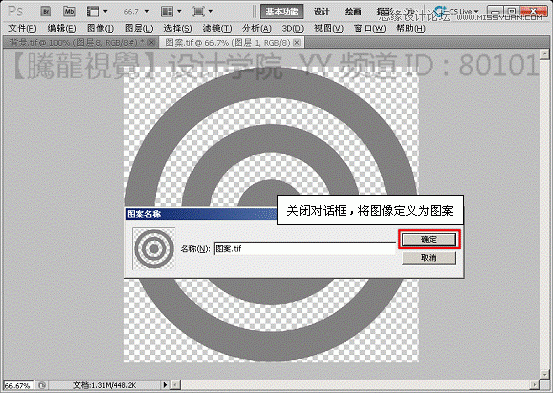The image size is (553, 393).
Task: Open the 编辑(E) menu
Action: click(62, 28)
